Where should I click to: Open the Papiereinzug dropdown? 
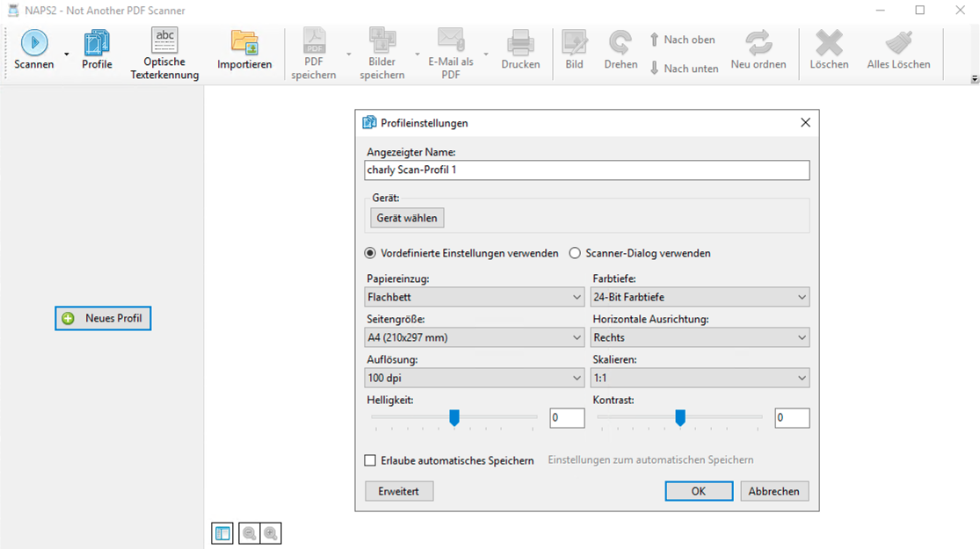tap(475, 298)
